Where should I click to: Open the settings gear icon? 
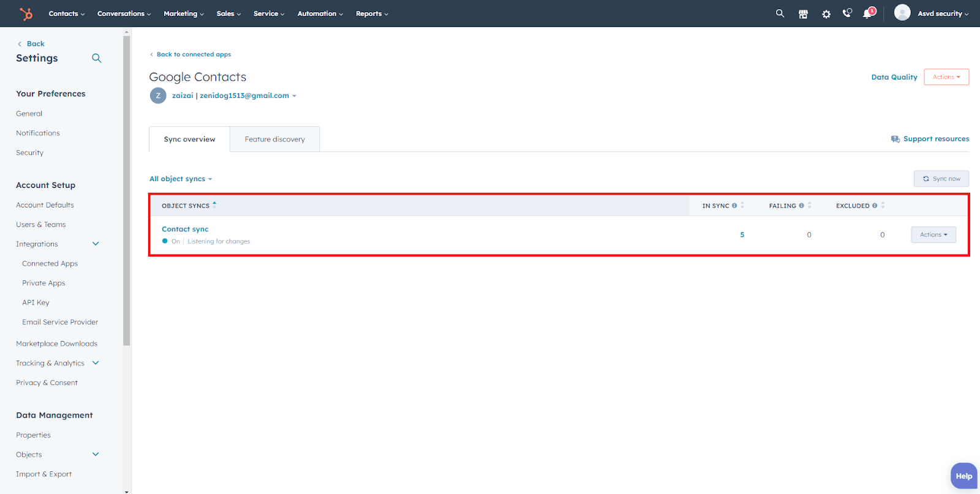826,13
